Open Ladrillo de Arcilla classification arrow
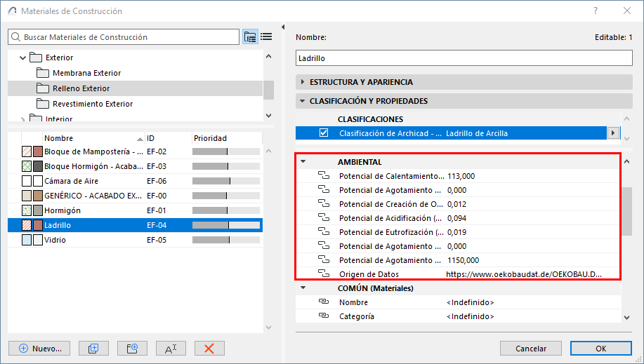The width and height of the screenshot is (644, 364). point(613,133)
